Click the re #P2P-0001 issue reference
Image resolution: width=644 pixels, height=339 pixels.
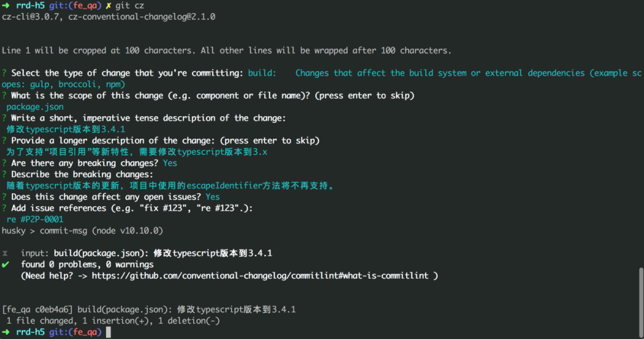click(x=35, y=220)
